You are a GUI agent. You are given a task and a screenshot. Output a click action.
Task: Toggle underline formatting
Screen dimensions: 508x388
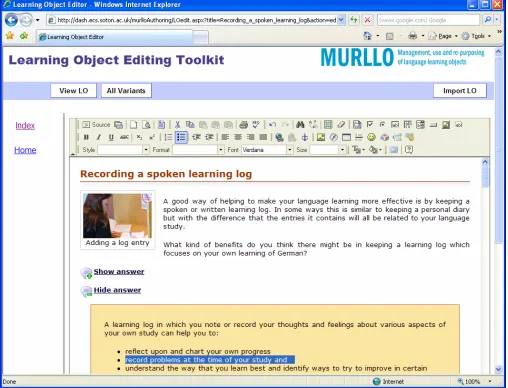111,137
